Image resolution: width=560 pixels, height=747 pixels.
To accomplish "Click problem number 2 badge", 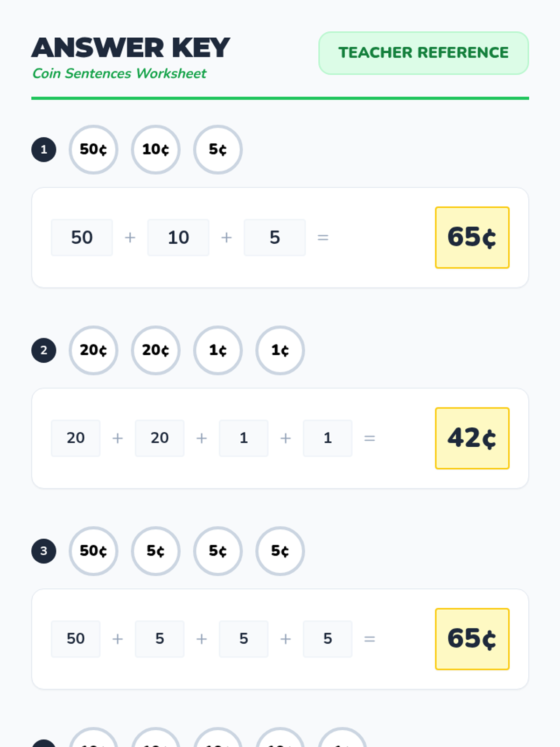I will coord(44,350).
